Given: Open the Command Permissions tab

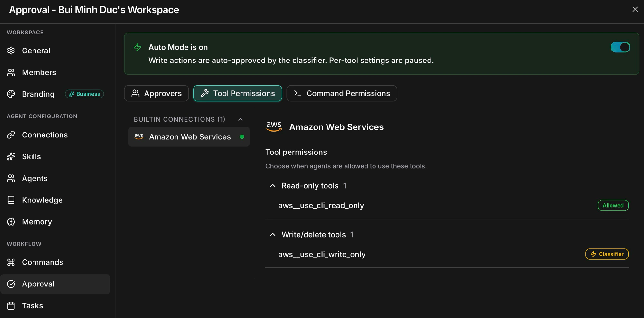Looking at the screenshot, I should 342,93.
